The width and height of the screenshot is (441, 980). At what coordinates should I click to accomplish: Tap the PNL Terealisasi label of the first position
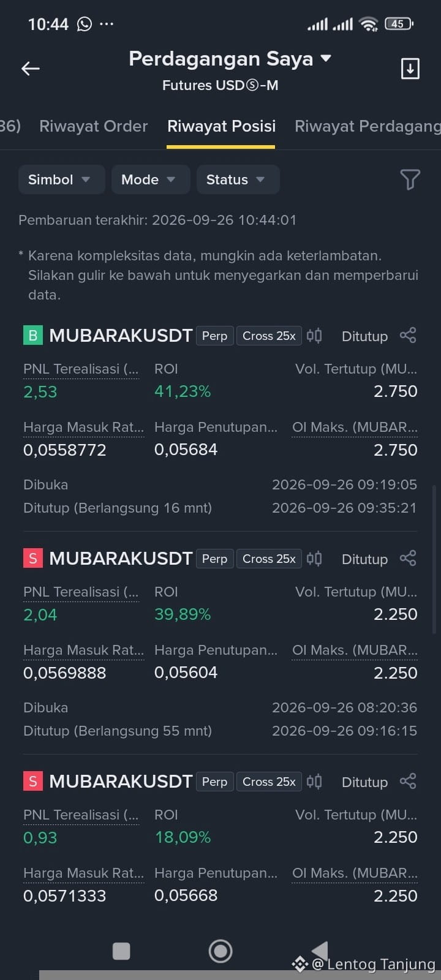click(x=81, y=369)
